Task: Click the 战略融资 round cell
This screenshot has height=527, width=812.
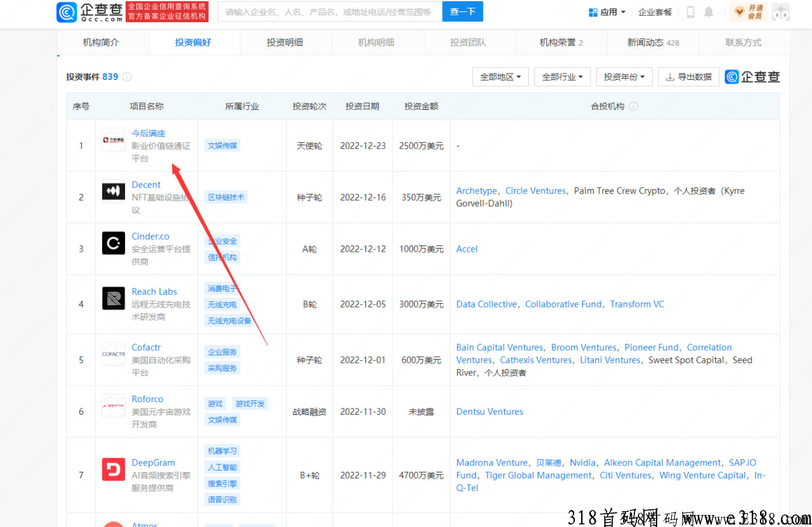Action: tap(310, 412)
